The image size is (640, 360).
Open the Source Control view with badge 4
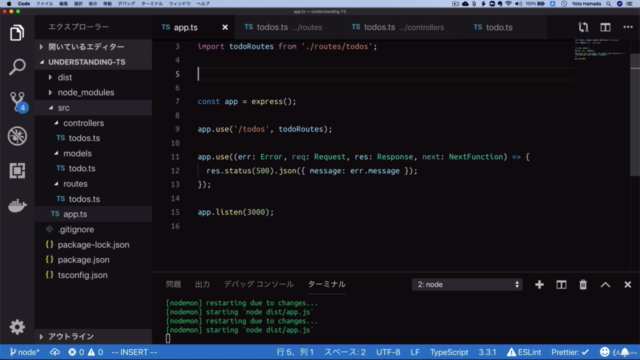[x=18, y=101]
